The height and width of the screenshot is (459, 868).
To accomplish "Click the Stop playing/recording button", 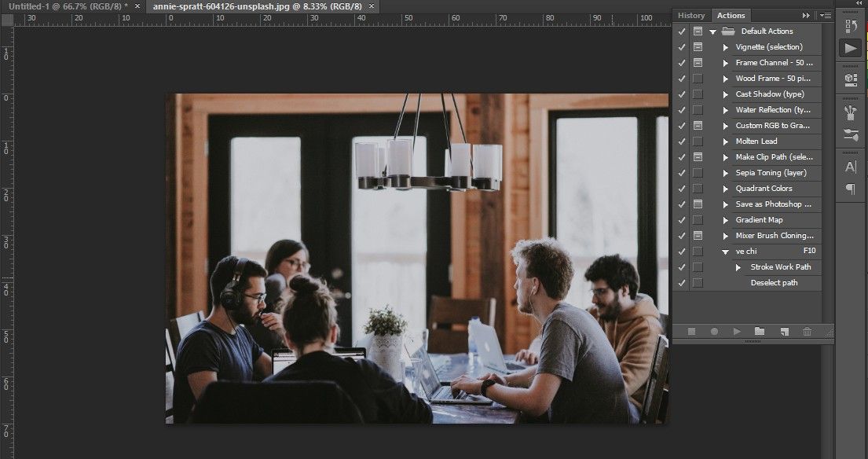I will [x=691, y=332].
